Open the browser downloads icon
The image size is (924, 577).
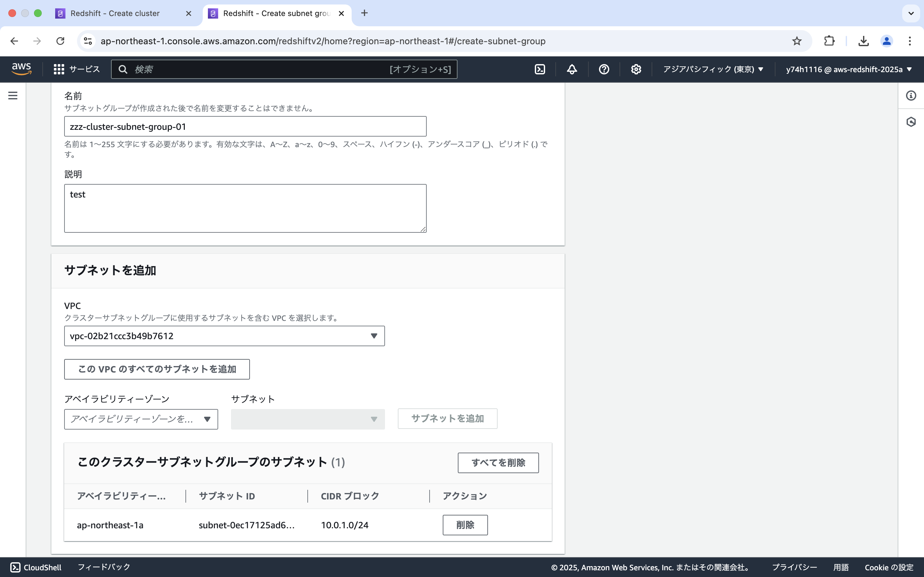point(863,41)
